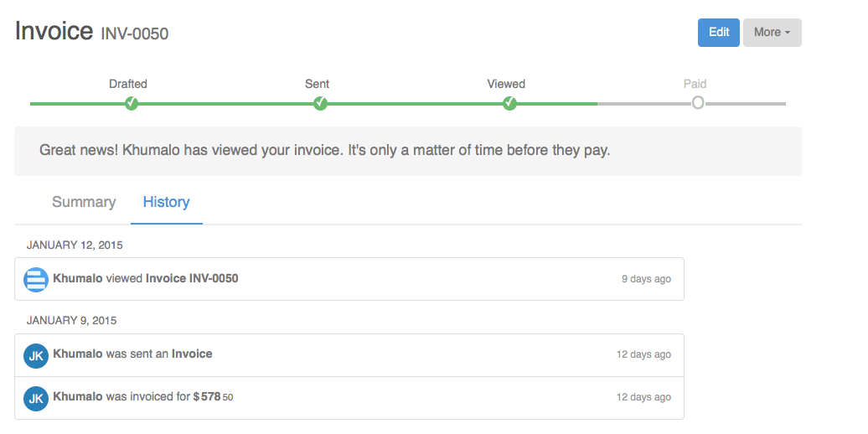
Task: Click the empty Paid step circle
Action: pyautogui.click(x=698, y=103)
